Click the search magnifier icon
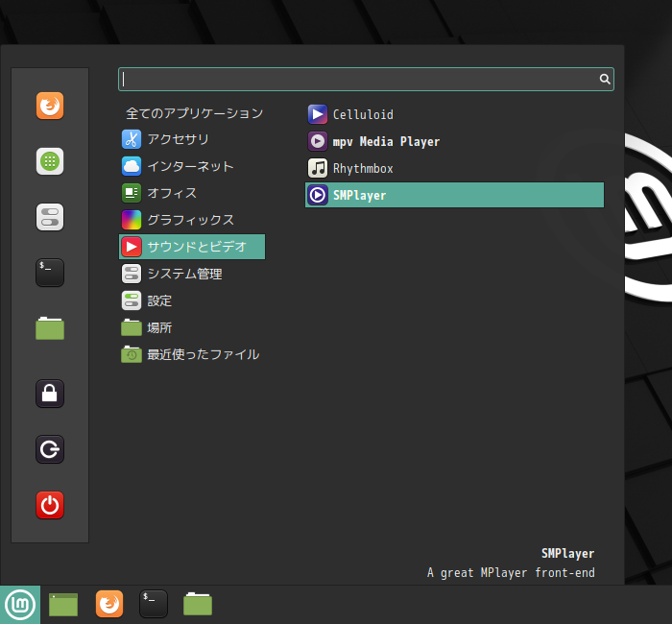The width and height of the screenshot is (672, 624). [605, 79]
